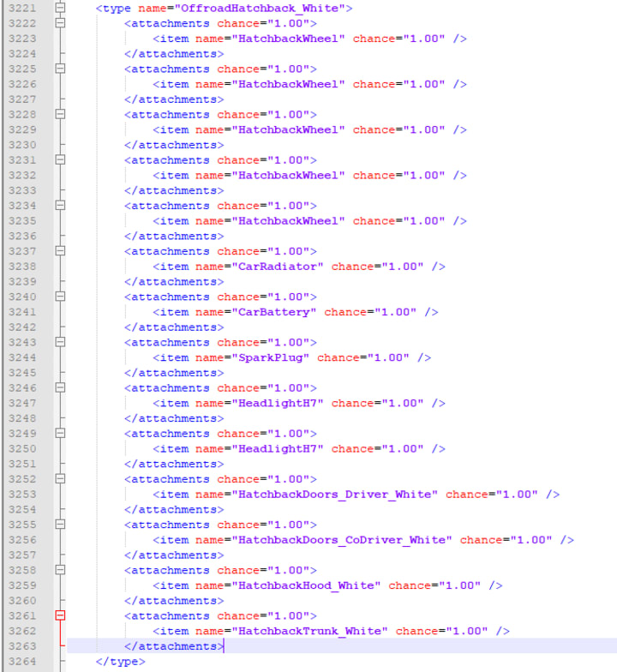The width and height of the screenshot is (617, 672).
Task: Click the chance value of SparkPlug item
Action: (388, 357)
